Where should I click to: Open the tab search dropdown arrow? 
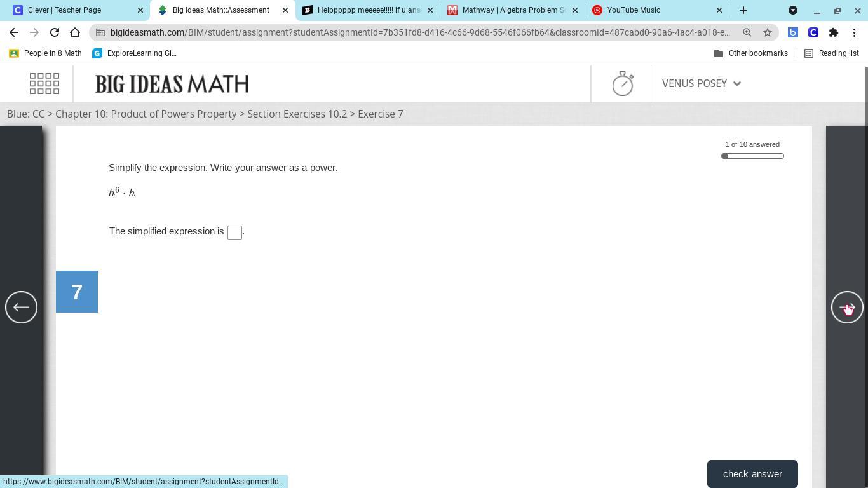point(793,10)
